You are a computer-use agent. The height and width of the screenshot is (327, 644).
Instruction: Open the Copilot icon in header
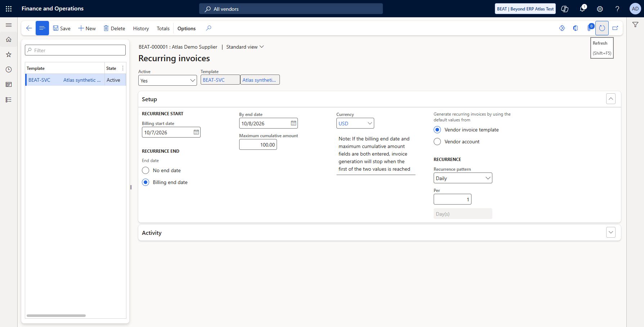click(x=565, y=9)
